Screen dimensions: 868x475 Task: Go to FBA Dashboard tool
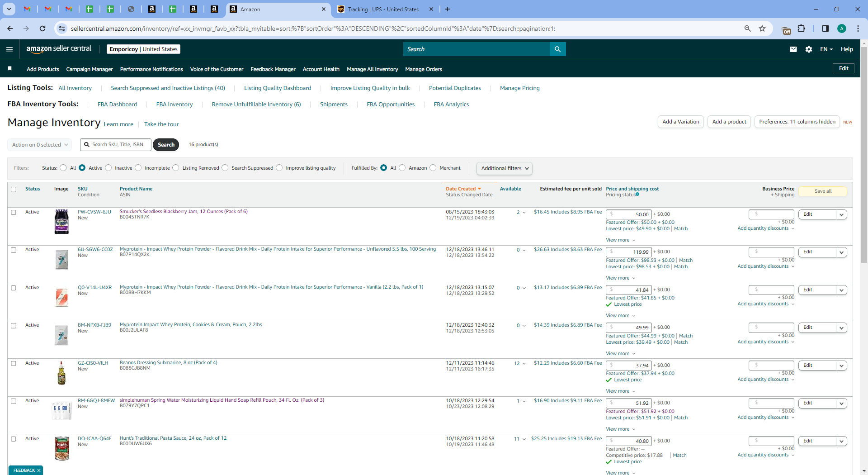(x=117, y=104)
